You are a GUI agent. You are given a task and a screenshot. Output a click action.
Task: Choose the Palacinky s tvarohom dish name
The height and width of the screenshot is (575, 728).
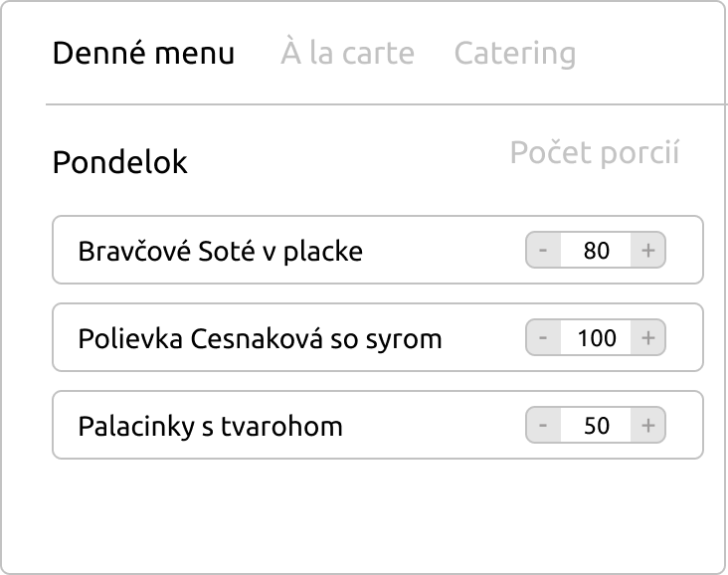click(x=210, y=427)
